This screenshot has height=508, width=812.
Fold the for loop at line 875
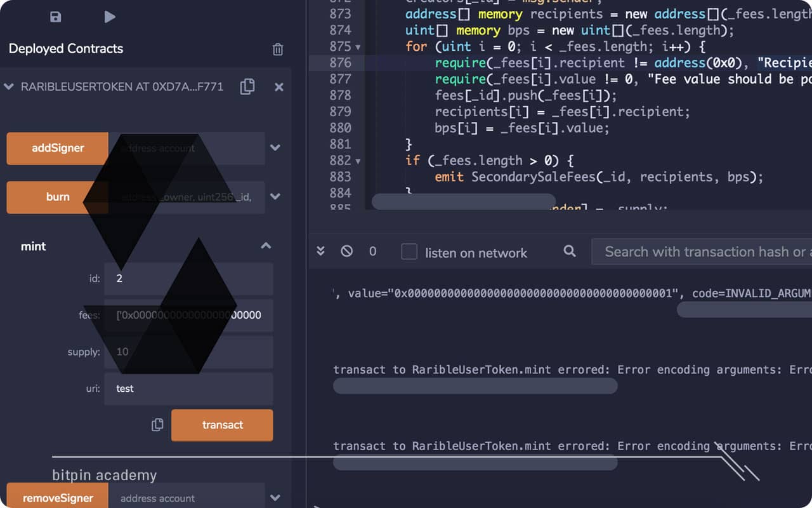(x=358, y=47)
